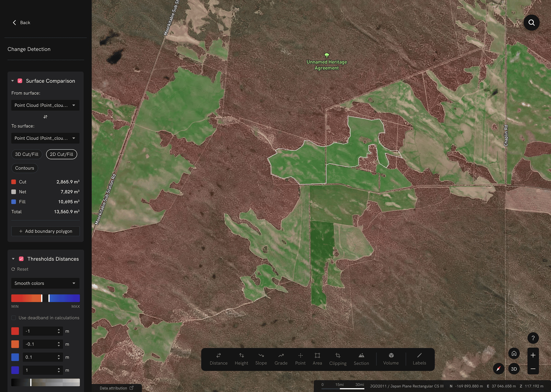The width and height of the screenshot is (551, 392).
Task: Select the Distance measurement tool
Action: pos(218,359)
